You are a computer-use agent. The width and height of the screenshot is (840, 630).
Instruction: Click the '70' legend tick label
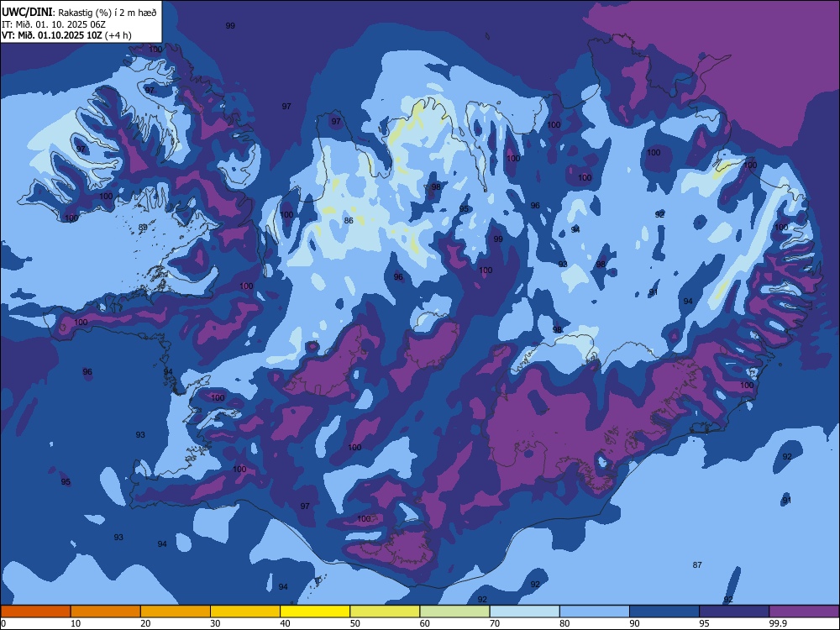(x=495, y=623)
